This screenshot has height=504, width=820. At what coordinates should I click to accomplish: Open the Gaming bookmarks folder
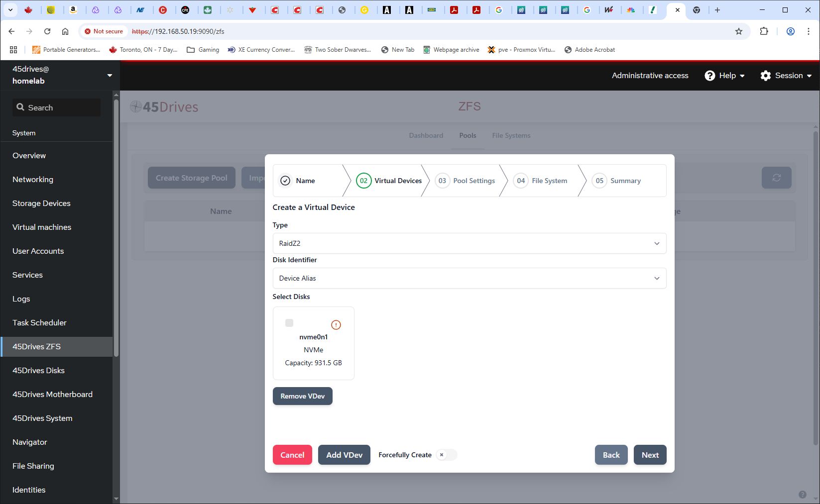(203, 50)
